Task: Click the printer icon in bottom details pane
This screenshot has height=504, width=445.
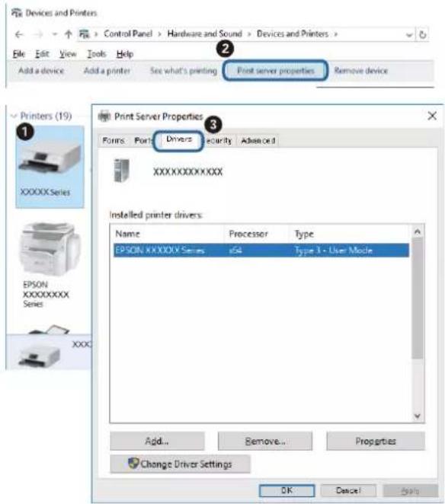Action: click(40, 356)
